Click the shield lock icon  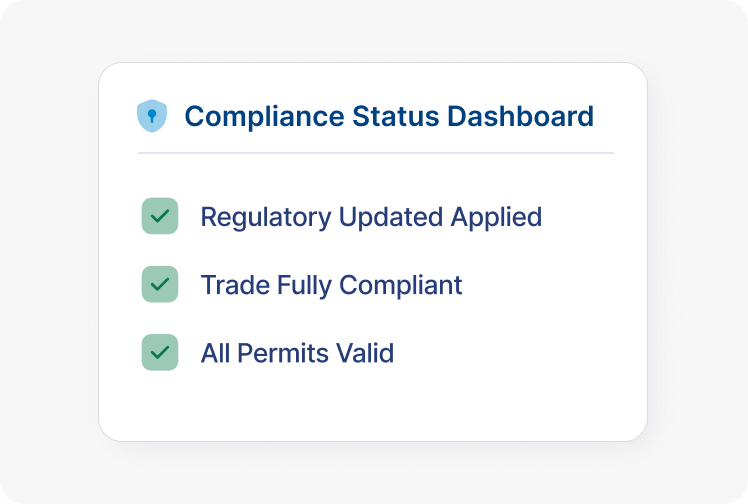152,116
